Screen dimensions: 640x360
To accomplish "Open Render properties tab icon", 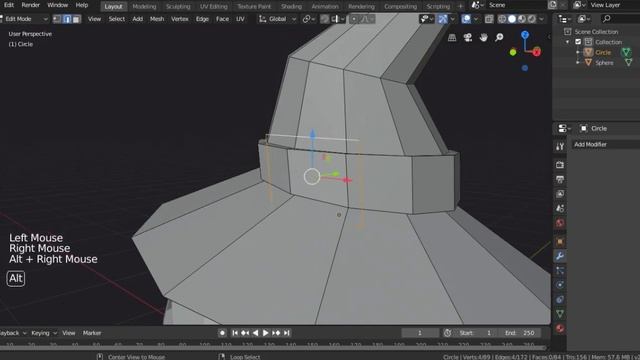I will pyautogui.click(x=560, y=165).
